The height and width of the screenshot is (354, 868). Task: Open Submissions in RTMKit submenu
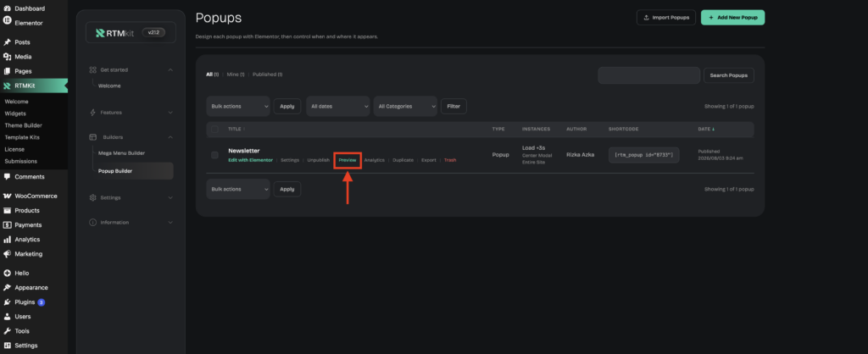(21, 162)
